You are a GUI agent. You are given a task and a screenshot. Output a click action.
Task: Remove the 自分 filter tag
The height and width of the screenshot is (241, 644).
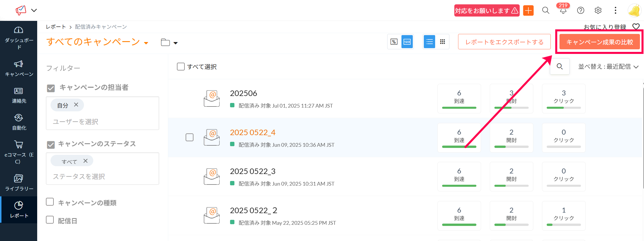pyautogui.click(x=76, y=105)
